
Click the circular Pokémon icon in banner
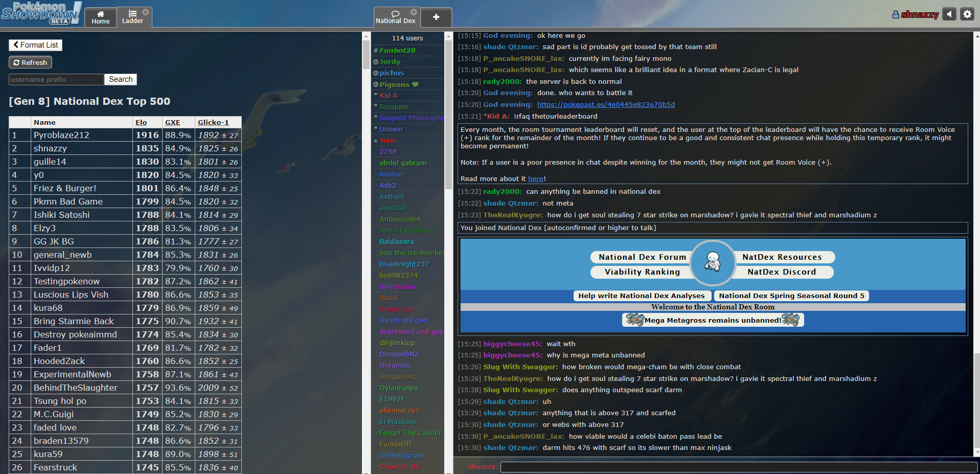[713, 263]
